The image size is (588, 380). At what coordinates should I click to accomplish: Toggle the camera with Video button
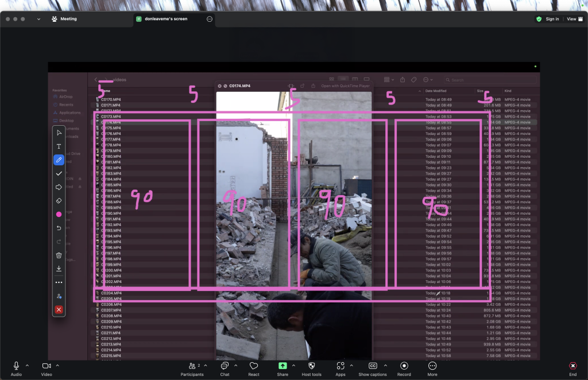[47, 368]
